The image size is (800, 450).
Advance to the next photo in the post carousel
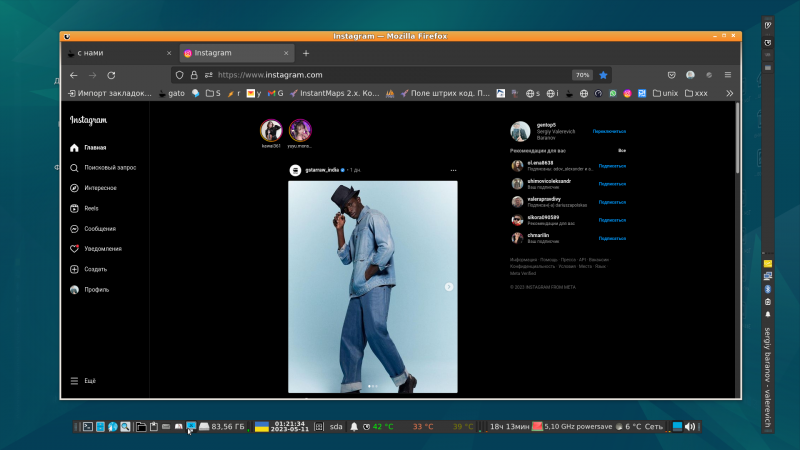pyautogui.click(x=449, y=287)
